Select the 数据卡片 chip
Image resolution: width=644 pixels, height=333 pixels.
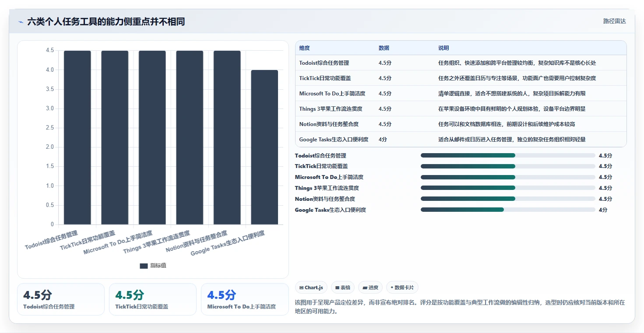pyautogui.click(x=401, y=287)
